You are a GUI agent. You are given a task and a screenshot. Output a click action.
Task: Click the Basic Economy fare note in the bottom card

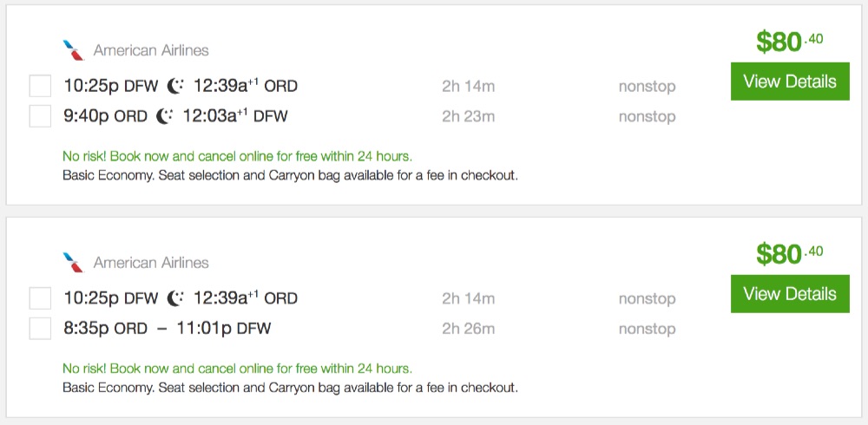[x=290, y=388]
